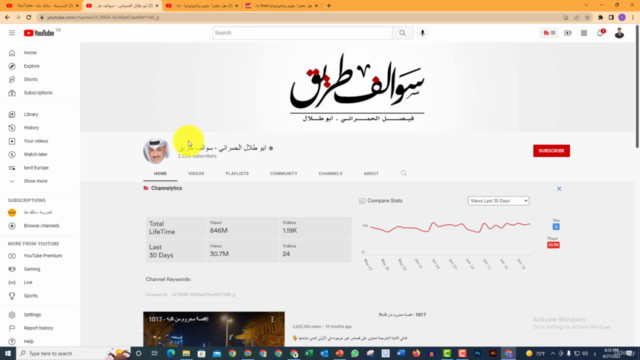Open the Create video camera icon
The height and width of the screenshot is (360, 640).
pos(568,33)
